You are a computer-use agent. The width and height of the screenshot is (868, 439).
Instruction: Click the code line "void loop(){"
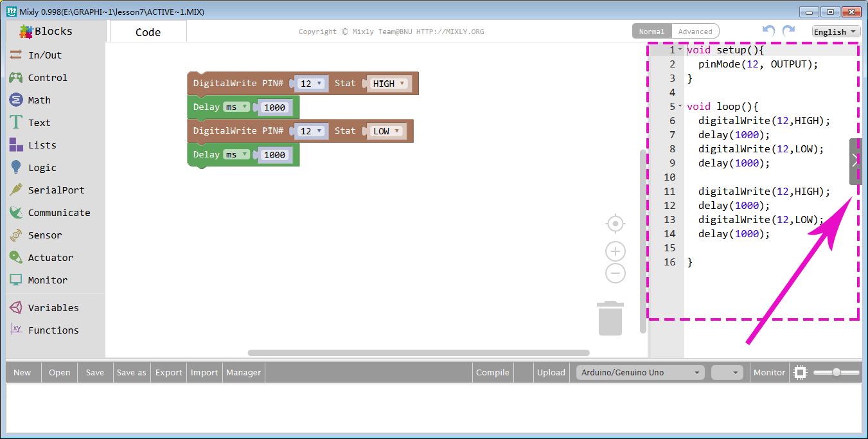tap(723, 107)
